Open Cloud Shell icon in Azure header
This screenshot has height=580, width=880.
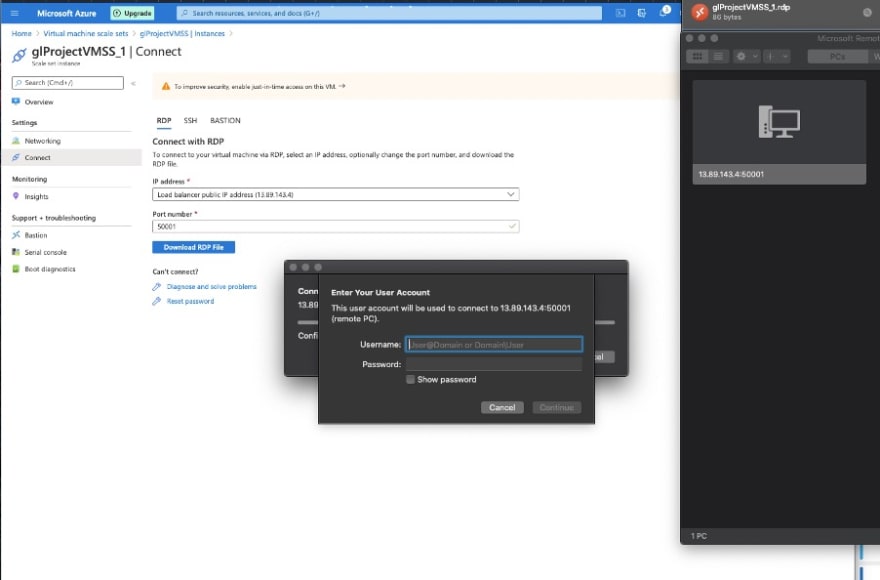click(620, 13)
